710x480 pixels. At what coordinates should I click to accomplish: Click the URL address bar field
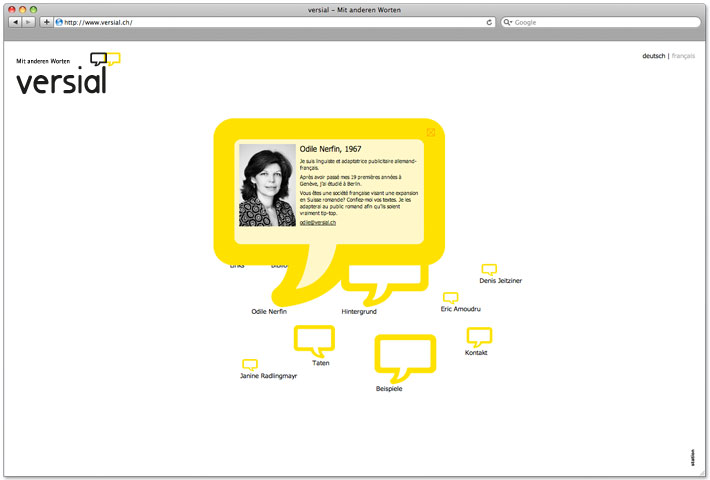point(274,22)
